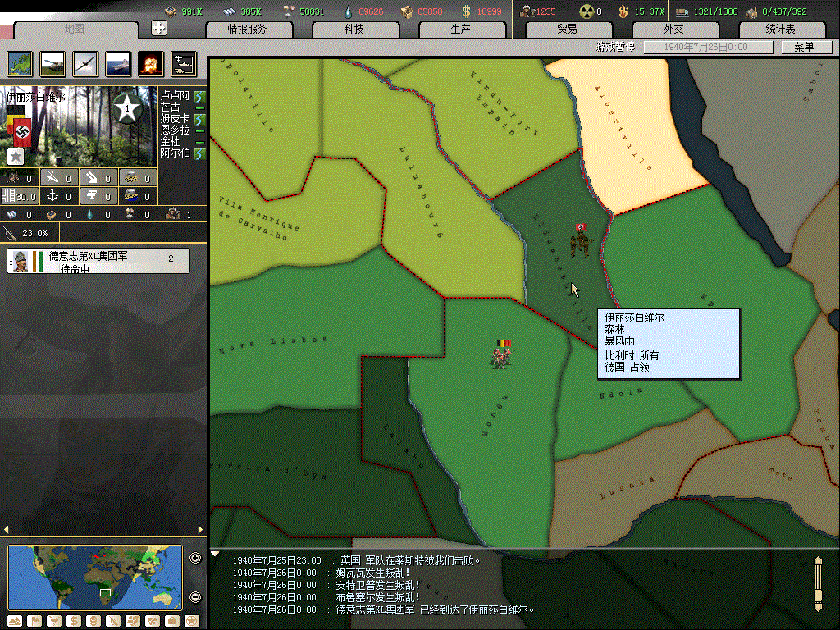Viewport: 840px width, 630px height.
Task: Select German unit in Elisabethville province
Action: [580, 241]
